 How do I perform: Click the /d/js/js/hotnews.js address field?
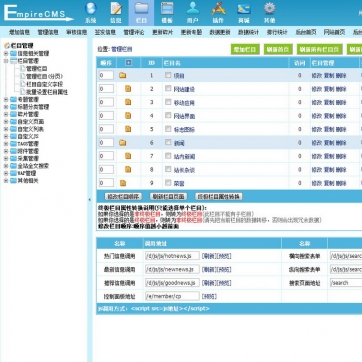tap(172, 256)
